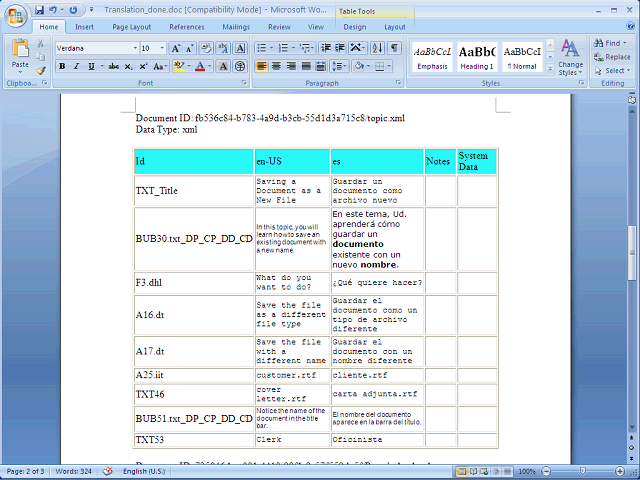Click the Replace button
Viewport: 640px width, 480px height.
tap(612, 57)
